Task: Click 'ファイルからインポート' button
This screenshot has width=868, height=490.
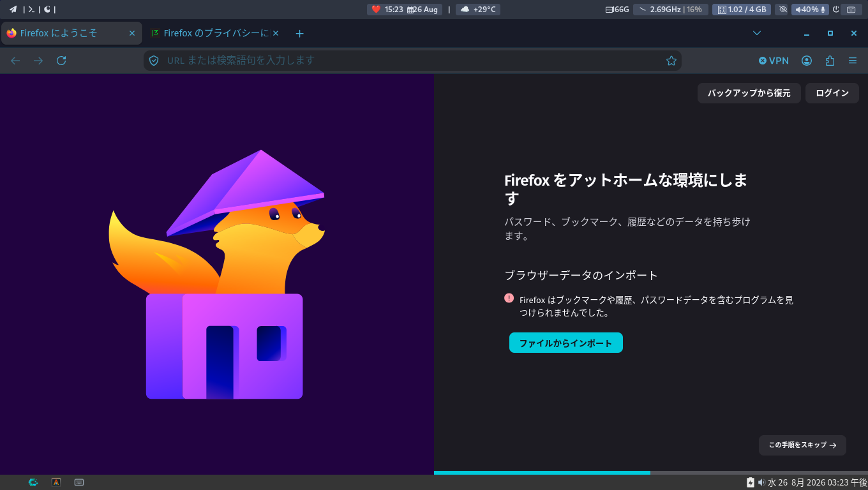Action: (x=566, y=343)
